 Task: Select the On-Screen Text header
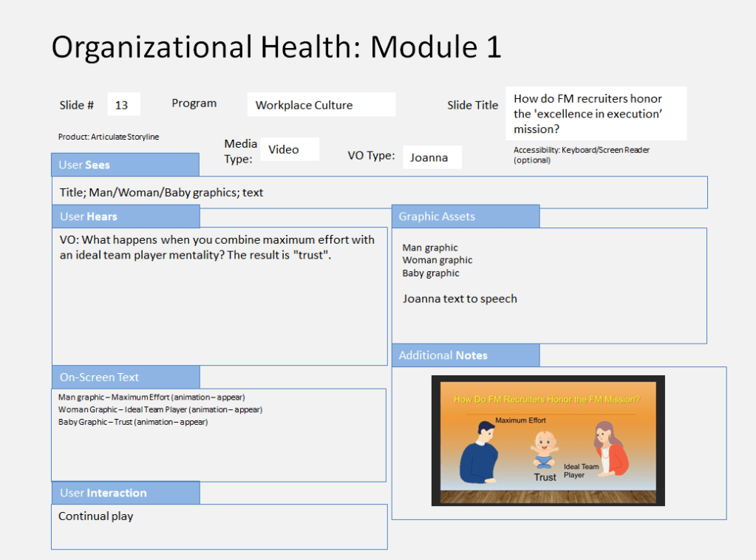125,378
